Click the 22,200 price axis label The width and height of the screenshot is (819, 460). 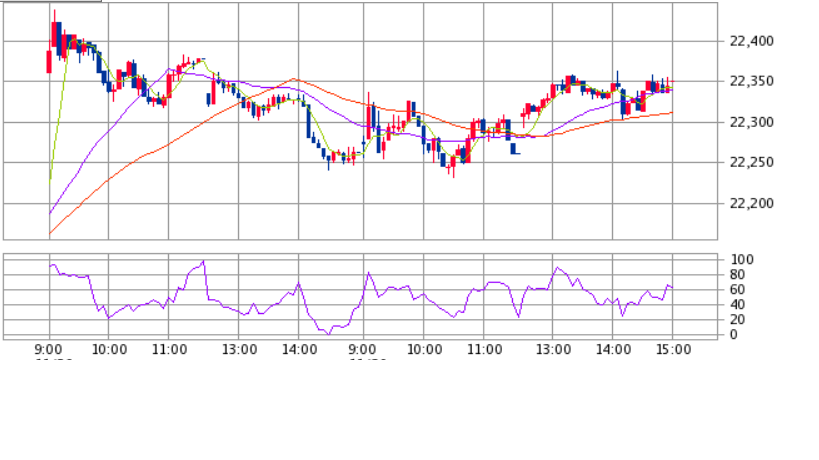pos(752,203)
